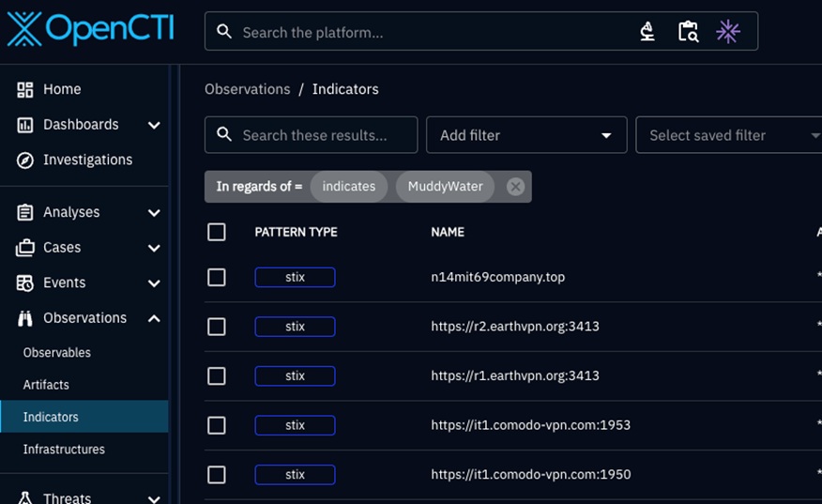Click the Indicators breadcrumb text
822x504 pixels.
tap(345, 89)
